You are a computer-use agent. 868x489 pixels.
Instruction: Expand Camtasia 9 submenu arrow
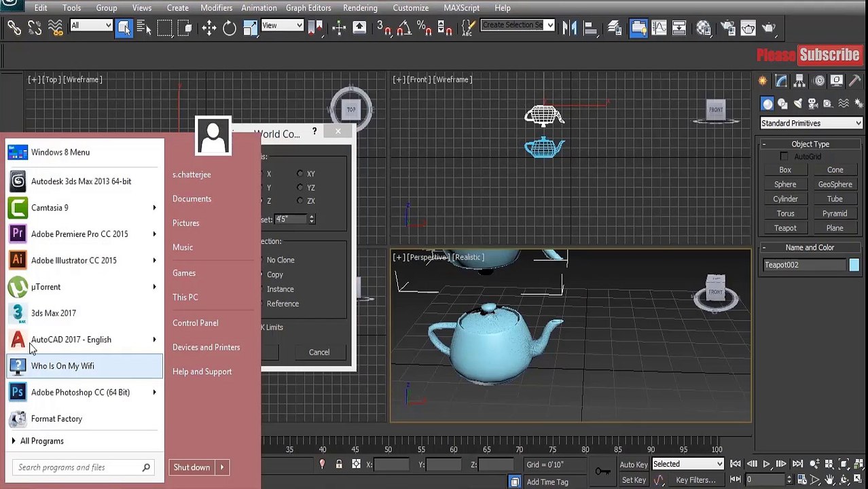tap(154, 208)
